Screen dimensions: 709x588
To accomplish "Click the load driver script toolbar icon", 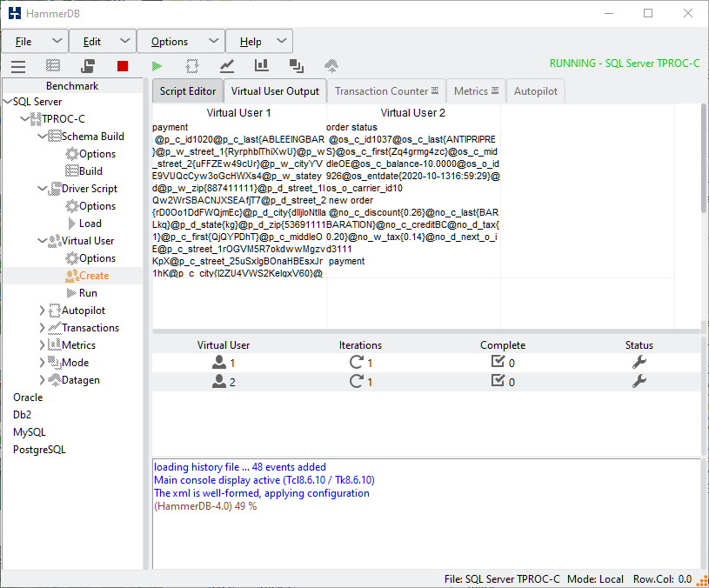I will point(88,66).
